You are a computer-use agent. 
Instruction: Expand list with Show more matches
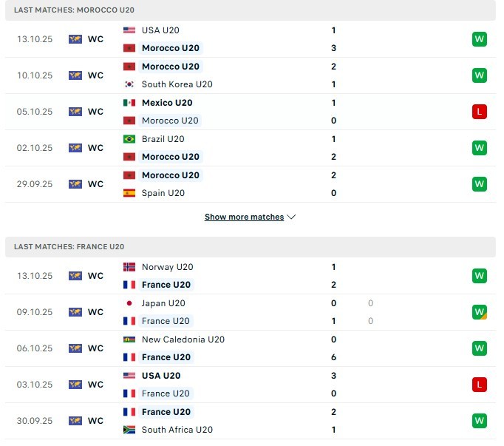tap(244, 217)
